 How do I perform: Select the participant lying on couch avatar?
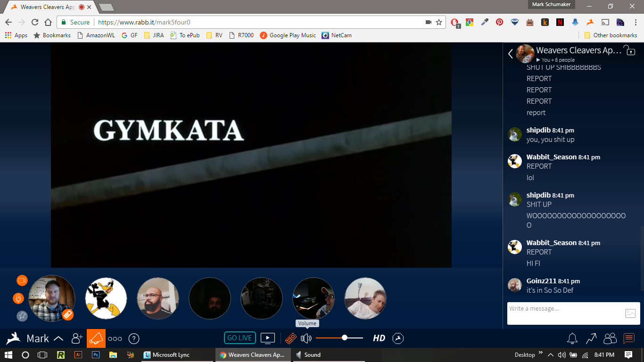[x=365, y=298]
